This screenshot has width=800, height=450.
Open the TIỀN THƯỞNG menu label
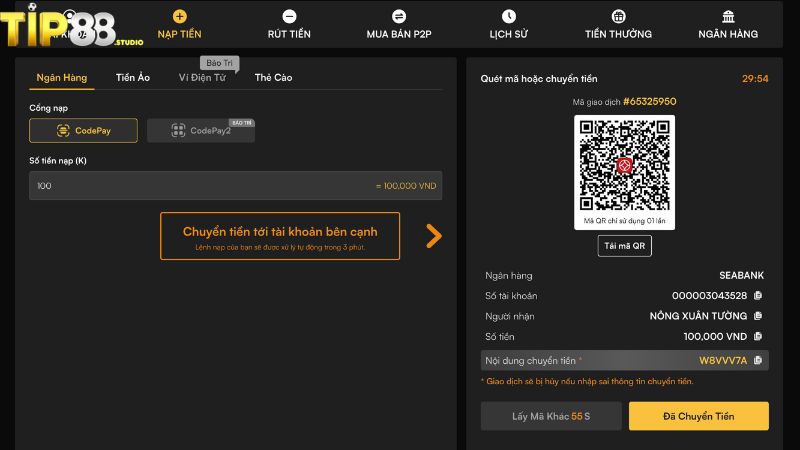[x=618, y=34]
